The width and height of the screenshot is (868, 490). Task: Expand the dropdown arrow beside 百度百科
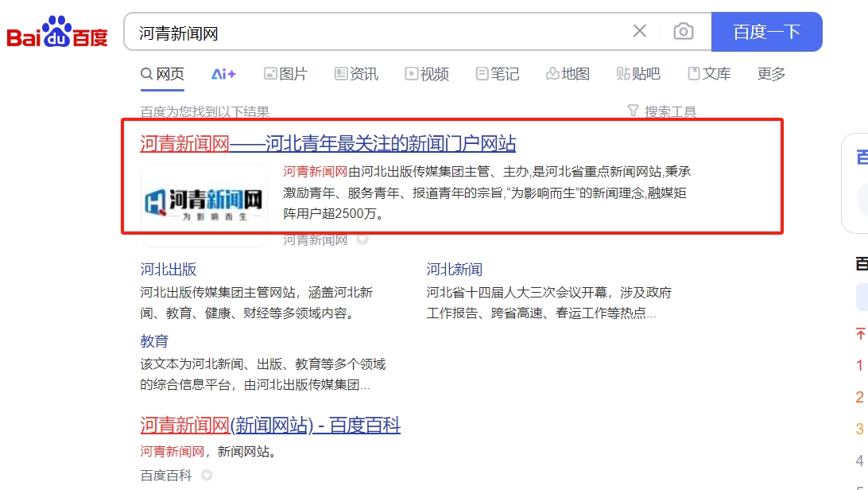pos(207,475)
